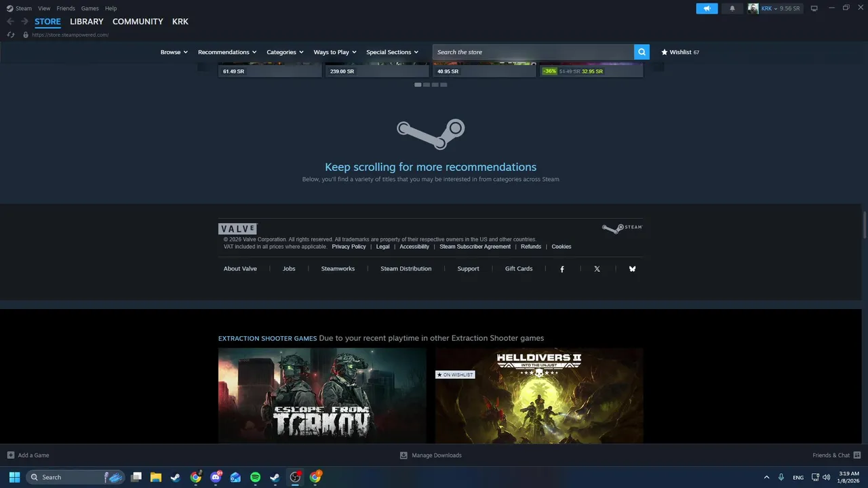
Task: Open Steam's Facebook page icon
Action: [562, 269]
